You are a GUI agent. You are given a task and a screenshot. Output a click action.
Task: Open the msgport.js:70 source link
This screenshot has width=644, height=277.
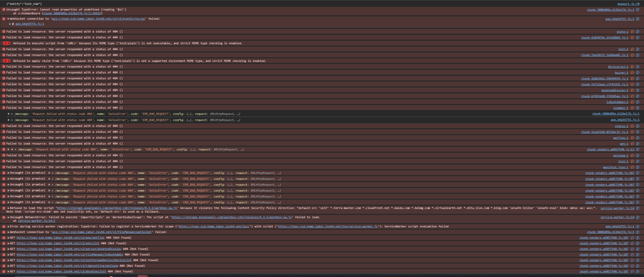click(628, 4)
